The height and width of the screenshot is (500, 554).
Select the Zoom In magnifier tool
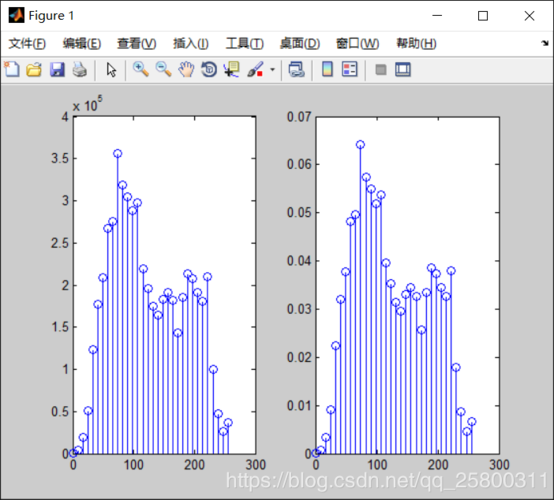pos(141,69)
